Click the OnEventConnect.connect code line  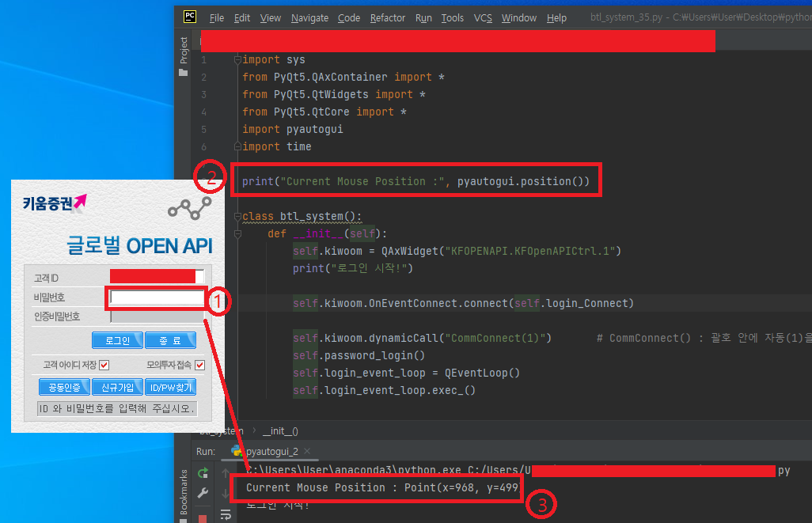tap(463, 303)
